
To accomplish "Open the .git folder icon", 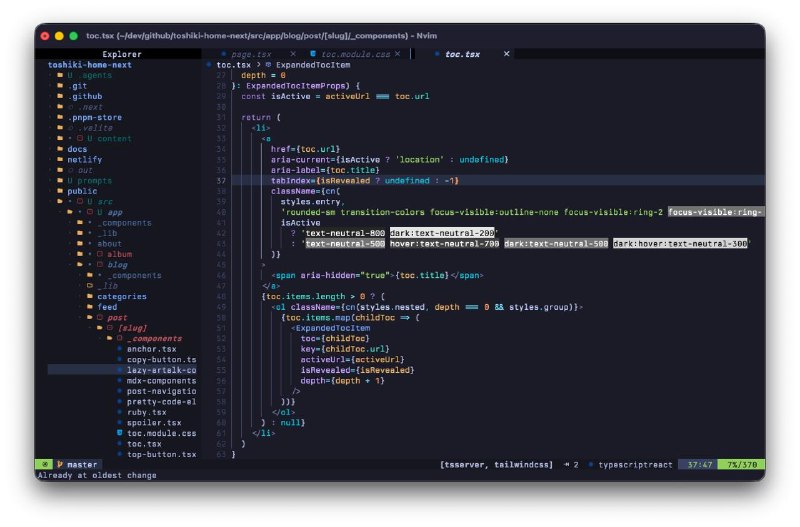I will [60, 86].
